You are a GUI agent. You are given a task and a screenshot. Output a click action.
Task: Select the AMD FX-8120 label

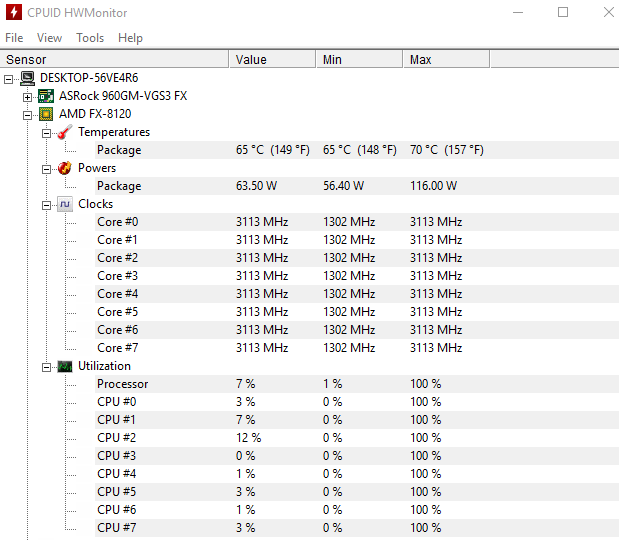(95, 114)
